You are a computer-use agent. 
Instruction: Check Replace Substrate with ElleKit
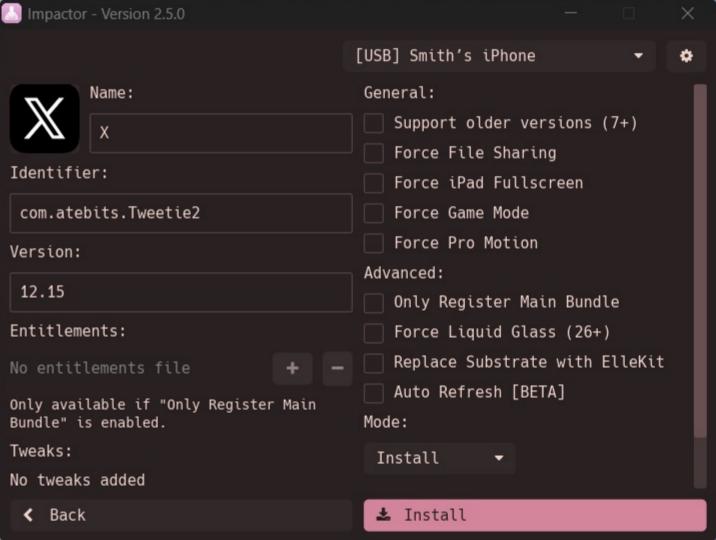pos(374,363)
